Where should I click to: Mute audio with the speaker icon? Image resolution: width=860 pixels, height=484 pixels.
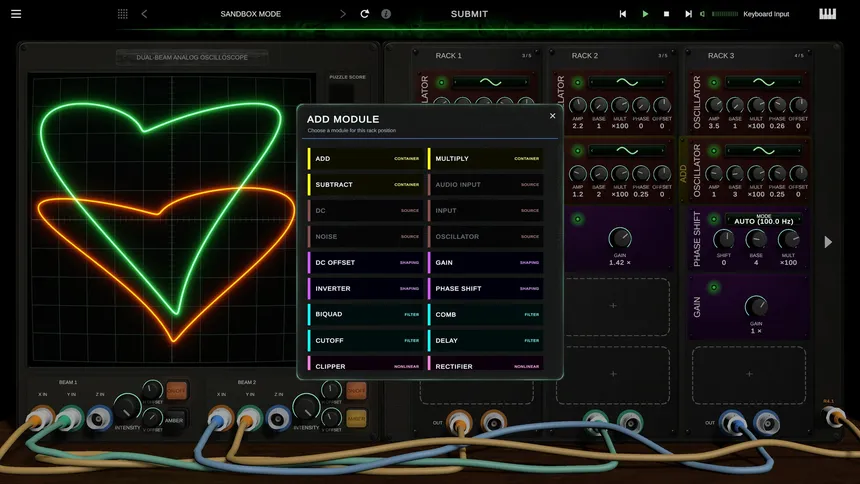point(703,14)
